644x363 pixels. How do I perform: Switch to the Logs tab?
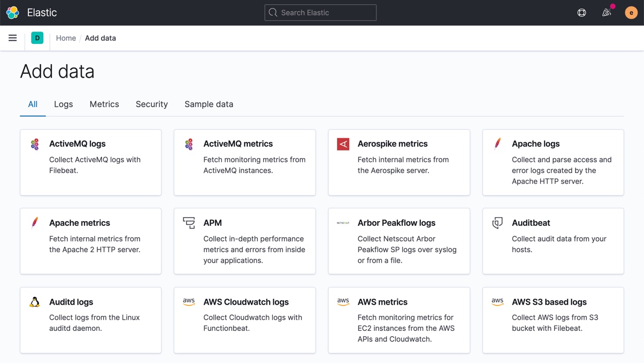(63, 104)
